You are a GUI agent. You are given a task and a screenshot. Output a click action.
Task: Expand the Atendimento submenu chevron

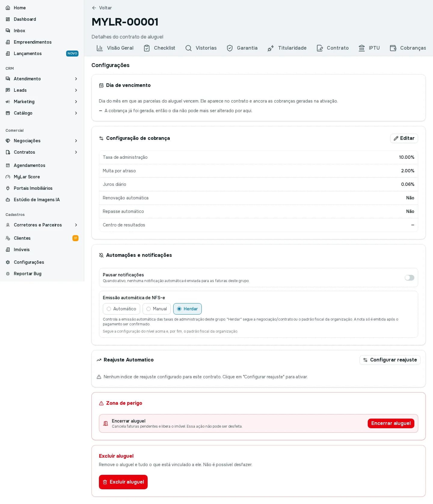(x=76, y=79)
